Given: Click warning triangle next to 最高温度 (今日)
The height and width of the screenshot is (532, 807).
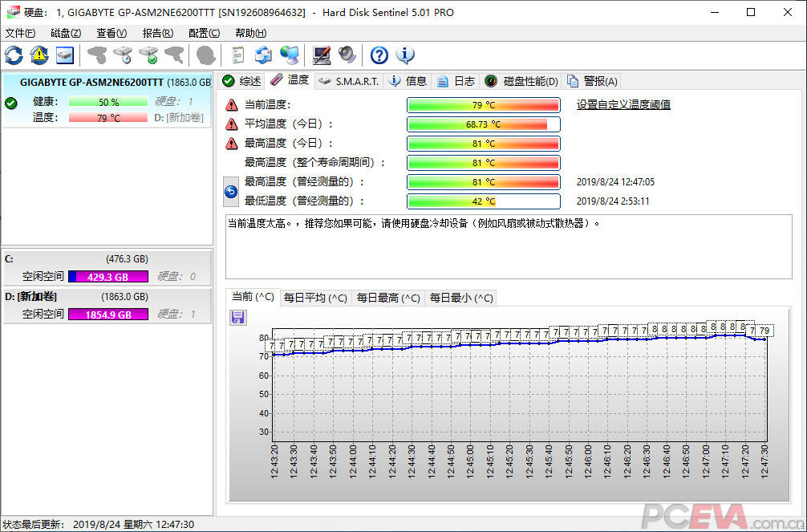Looking at the screenshot, I should coord(232,143).
